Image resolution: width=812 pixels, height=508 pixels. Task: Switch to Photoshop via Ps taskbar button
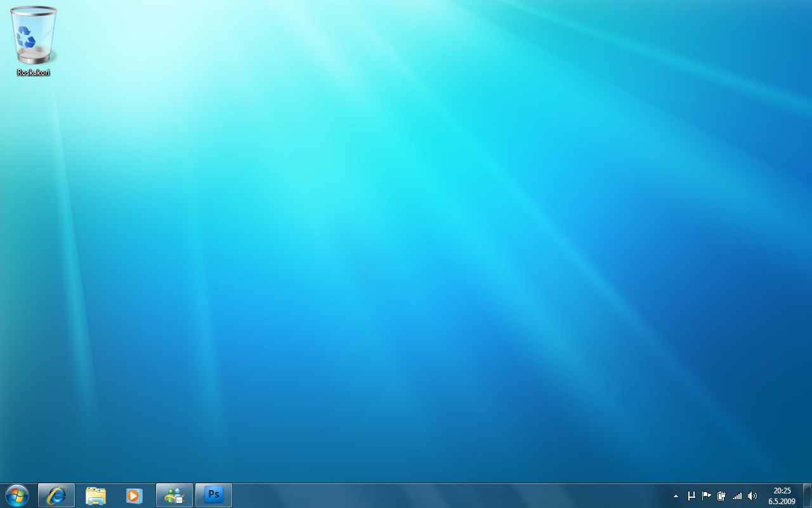point(214,495)
